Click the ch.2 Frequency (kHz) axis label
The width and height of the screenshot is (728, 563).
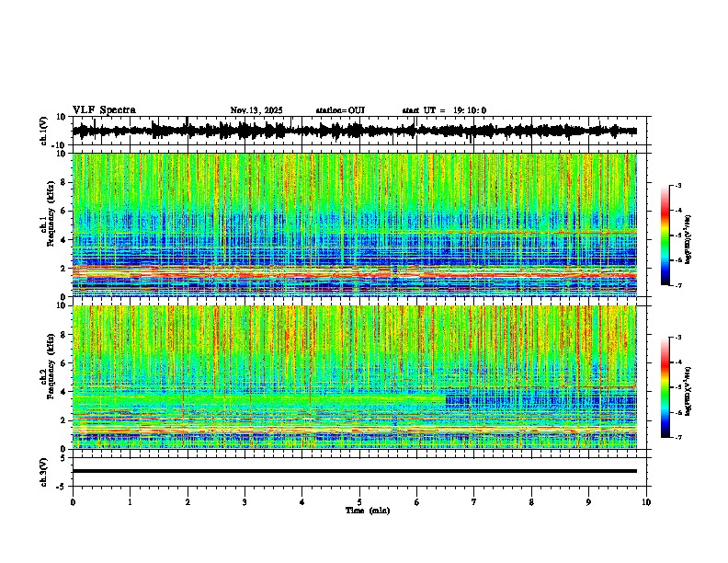tap(48, 366)
